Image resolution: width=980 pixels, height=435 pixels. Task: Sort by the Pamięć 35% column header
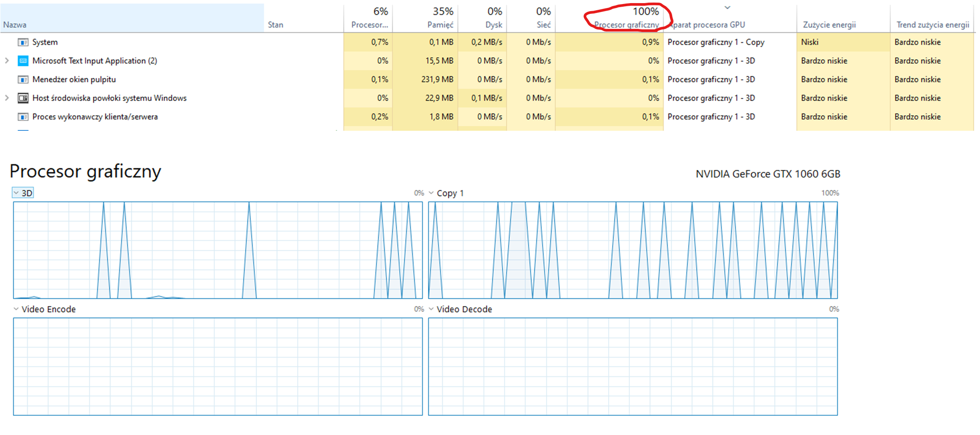[425, 18]
